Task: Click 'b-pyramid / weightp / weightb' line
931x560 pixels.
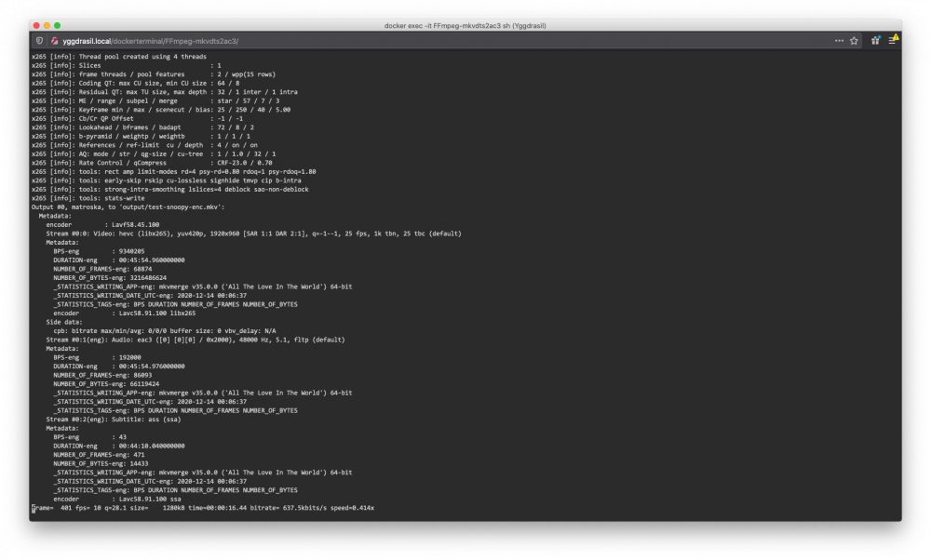Action: click(x=141, y=137)
